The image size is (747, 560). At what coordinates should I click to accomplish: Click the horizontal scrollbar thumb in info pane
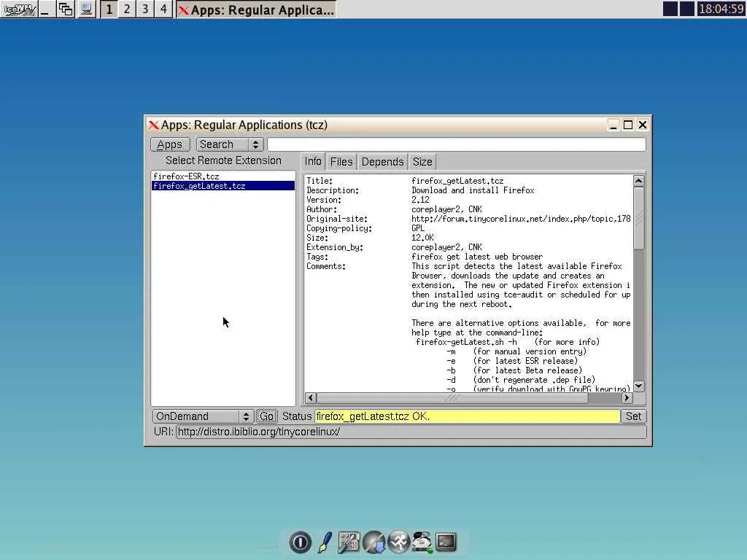(x=452, y=397)
